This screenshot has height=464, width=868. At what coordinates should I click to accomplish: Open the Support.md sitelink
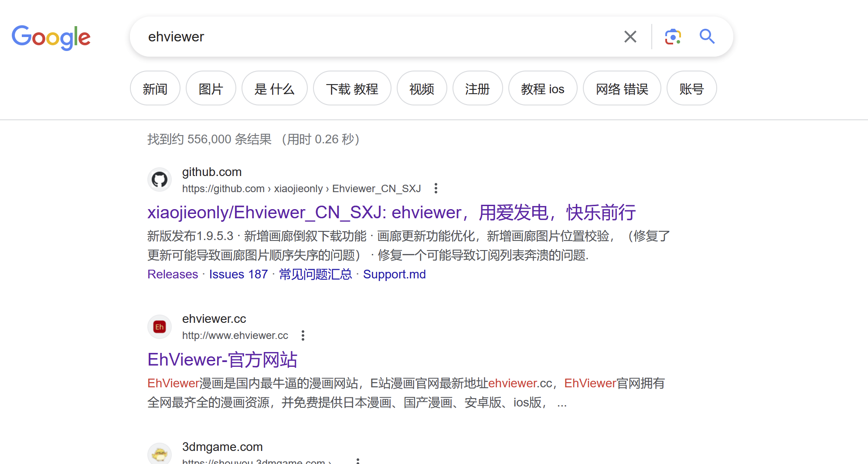(394, 274)
